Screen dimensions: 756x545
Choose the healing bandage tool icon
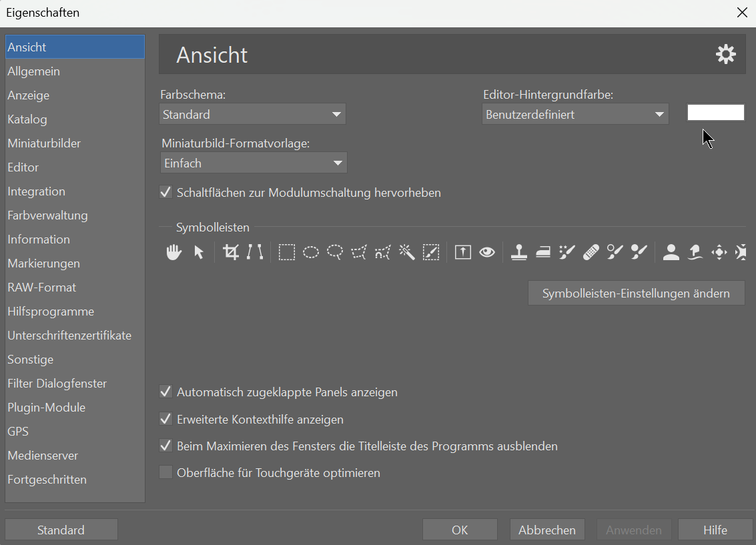[x=591, y=252]
